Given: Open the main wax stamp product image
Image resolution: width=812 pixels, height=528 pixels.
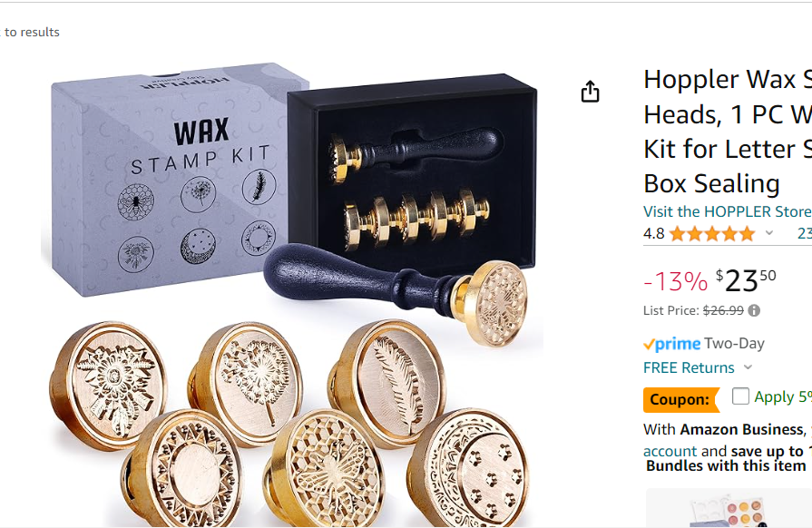Looking at the screenshot, I should pyautogui.click(x=291, y=295).
